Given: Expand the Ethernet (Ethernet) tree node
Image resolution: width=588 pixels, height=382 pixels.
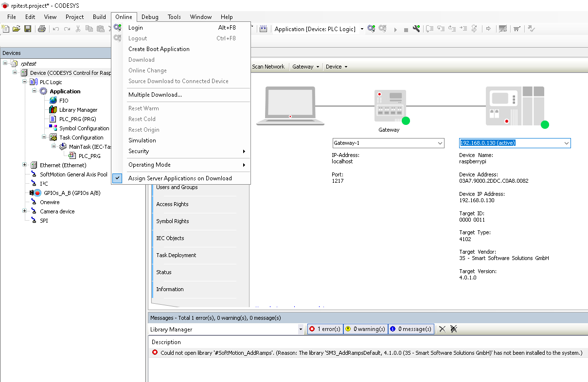Looking at the screenshot, I should pyautogui.click(x=25, y=165).
